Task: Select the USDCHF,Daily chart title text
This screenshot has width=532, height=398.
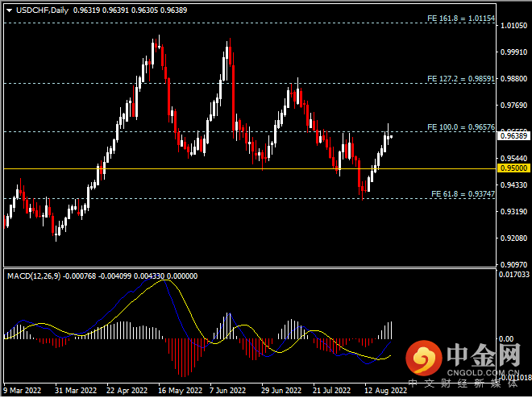Action: 43,10
